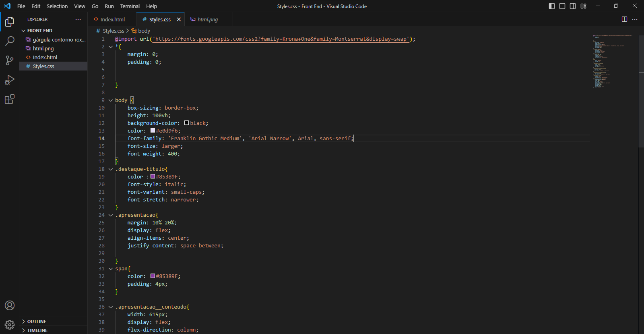Switch to the Styles.css tab
This screenshot has width=644, height=334.
tap(160, 19)
